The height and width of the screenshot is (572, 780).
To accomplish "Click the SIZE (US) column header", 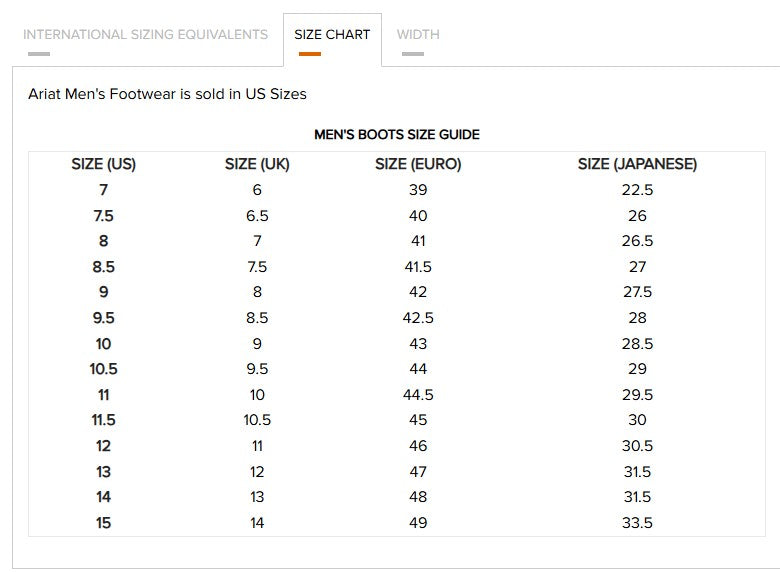I will point(103,164).
